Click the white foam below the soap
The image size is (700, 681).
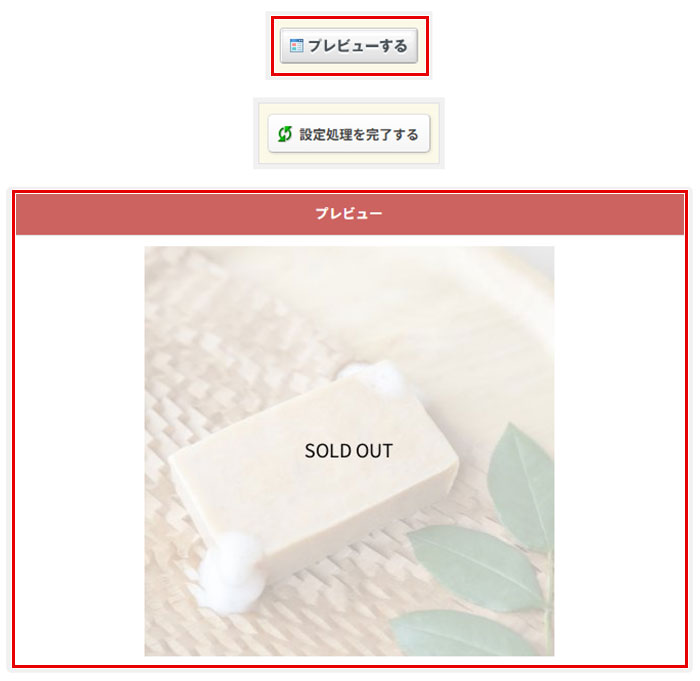[231, 572]
